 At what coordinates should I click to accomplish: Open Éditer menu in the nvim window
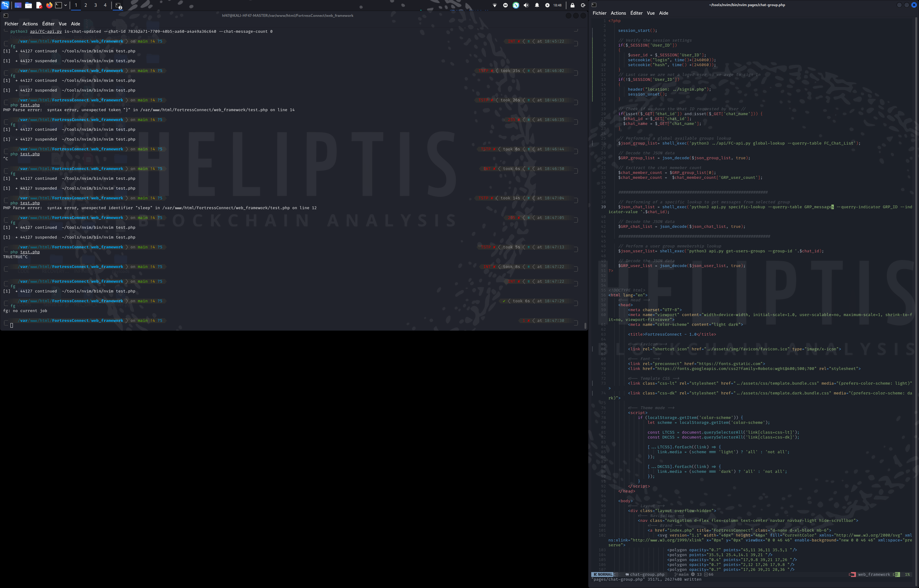point(637,13)
